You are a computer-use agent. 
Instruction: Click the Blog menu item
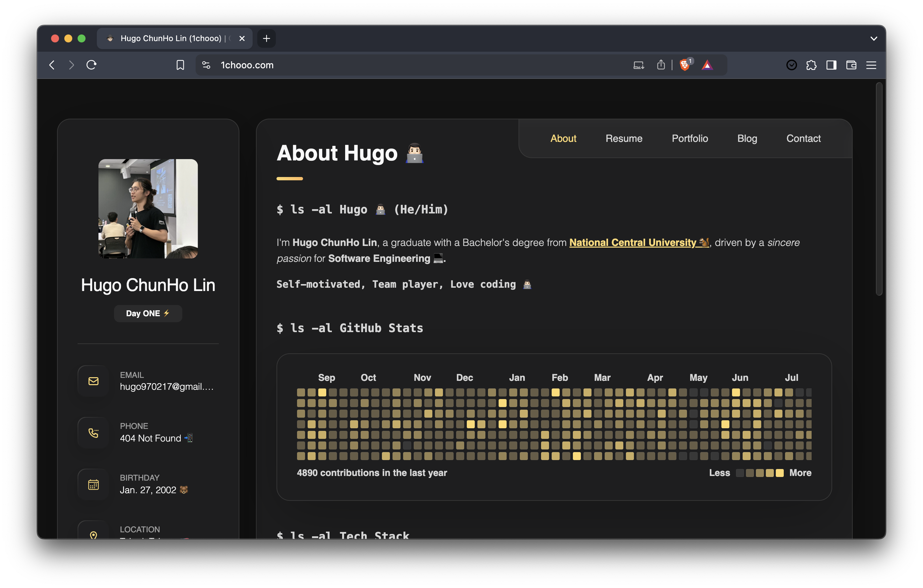[x=747, y=139]
